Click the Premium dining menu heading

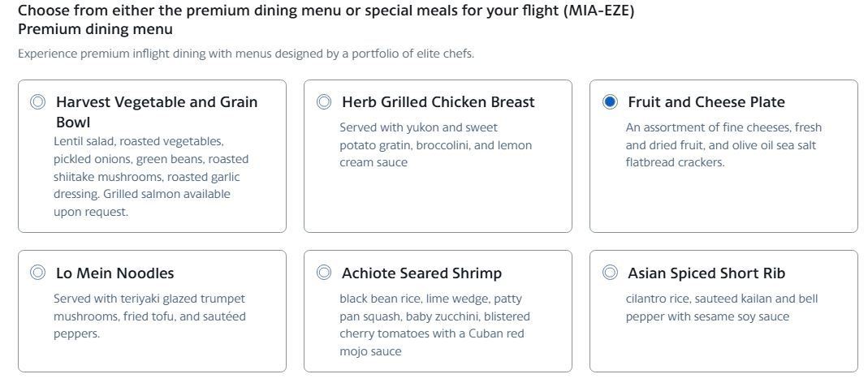click(x=95, y=29)
